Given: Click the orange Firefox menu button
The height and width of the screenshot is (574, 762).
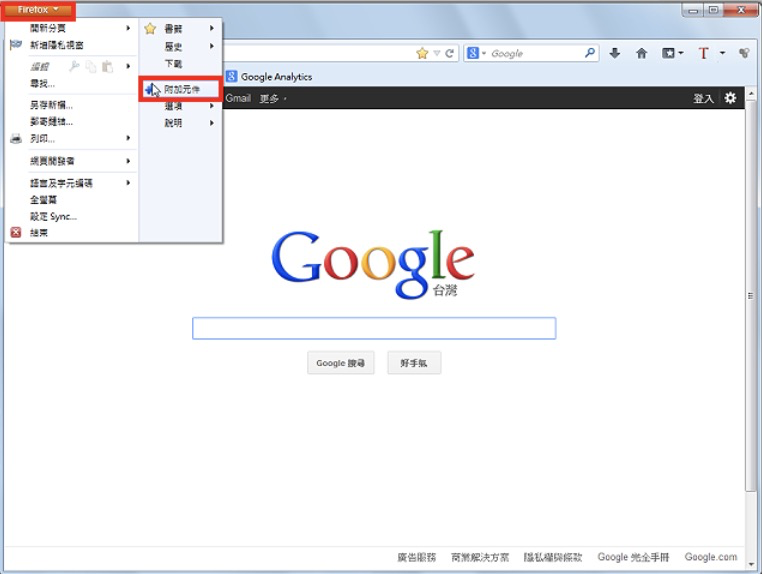Looking at the screenshot, I should pyautogui.click(x=38, y=10).
